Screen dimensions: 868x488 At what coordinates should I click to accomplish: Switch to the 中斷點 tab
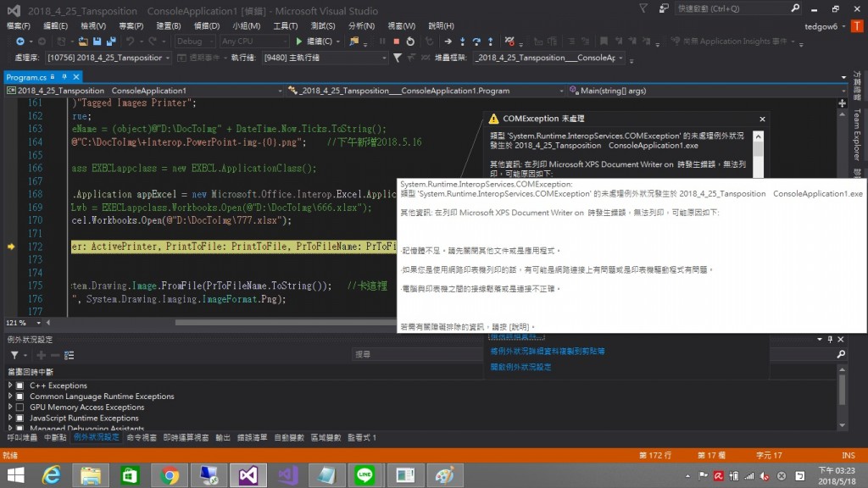click(55, 438)
